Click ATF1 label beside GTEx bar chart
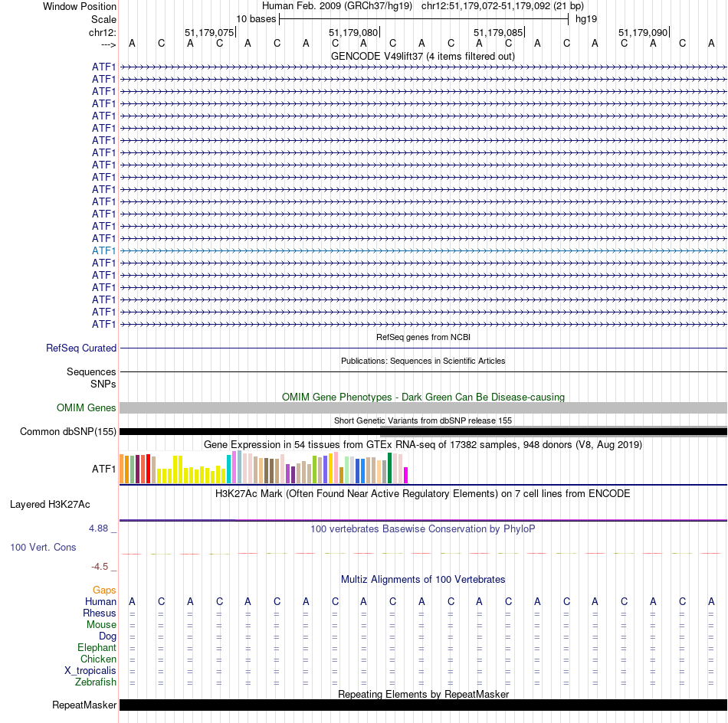Screen dimensions: 728x723 103,469
